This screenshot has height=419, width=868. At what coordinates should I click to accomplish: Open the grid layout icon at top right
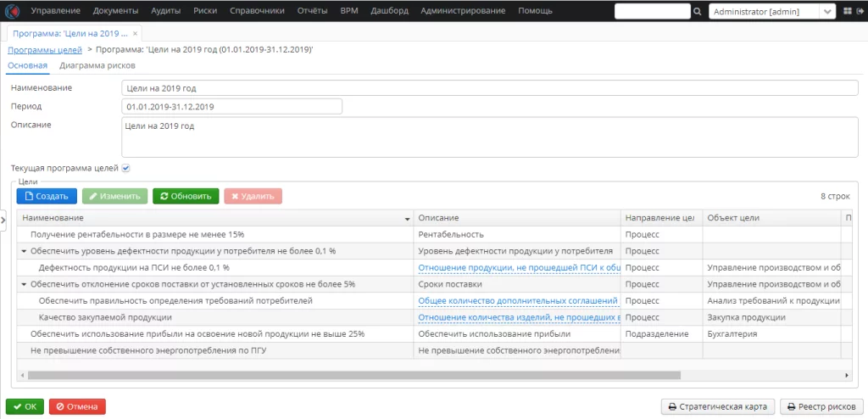point(846,11)
